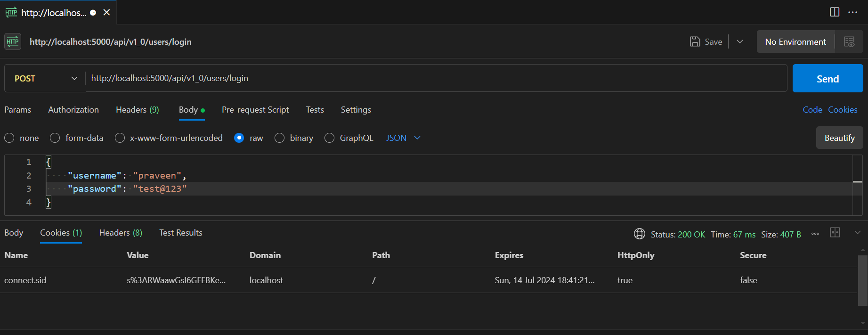Click the Status 200 OK text
868x335 pixels.
tap(678, 234)
